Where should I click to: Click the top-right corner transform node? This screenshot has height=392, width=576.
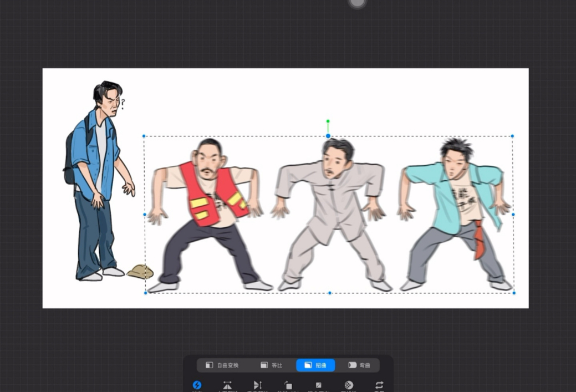[x=512, y=136]
